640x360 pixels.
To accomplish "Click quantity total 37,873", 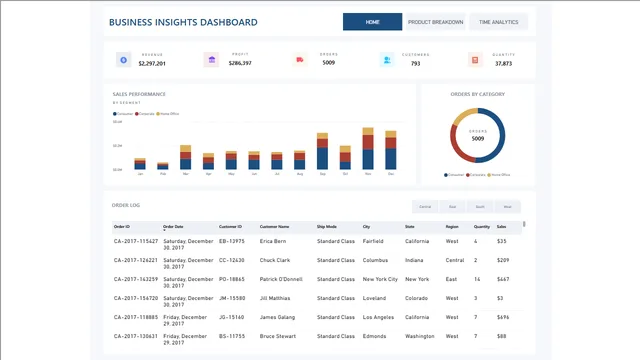I will (503, 64).
